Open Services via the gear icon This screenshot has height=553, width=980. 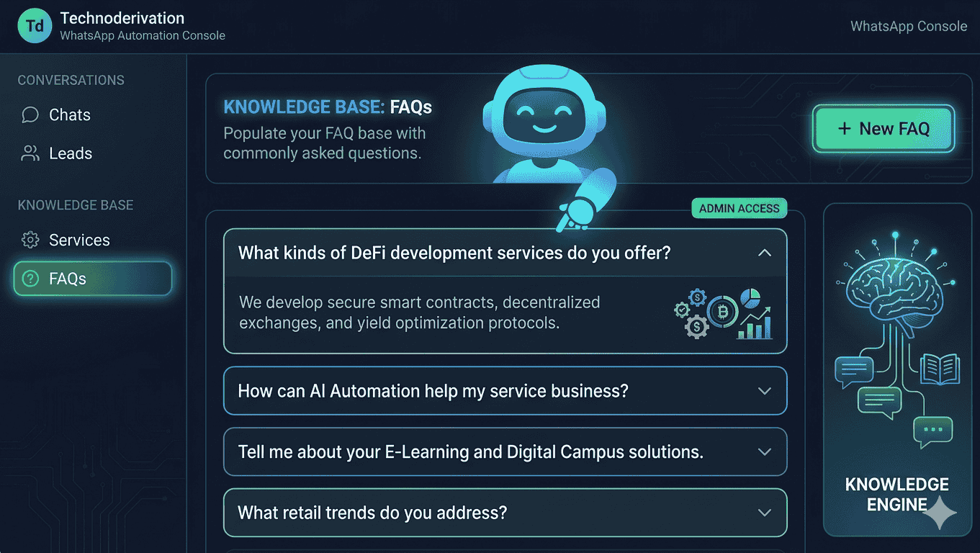click(x=30, y=240)
